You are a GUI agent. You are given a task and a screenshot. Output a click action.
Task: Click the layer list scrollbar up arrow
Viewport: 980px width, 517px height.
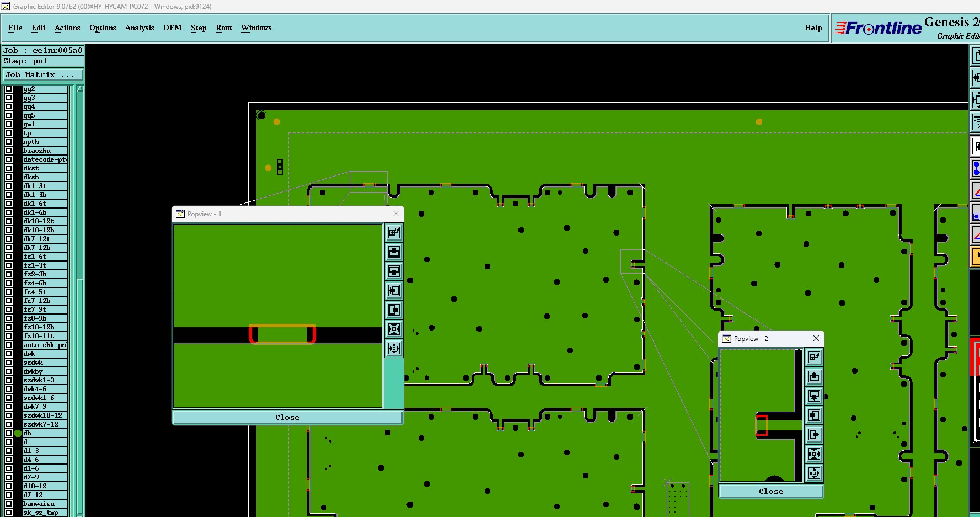[80, 88]
